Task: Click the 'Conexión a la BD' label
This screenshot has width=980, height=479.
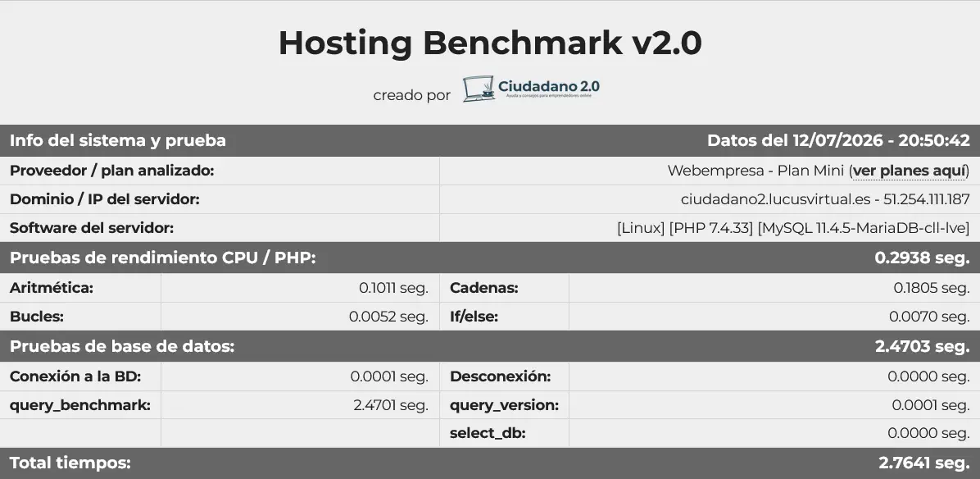Action: [75, 376]
